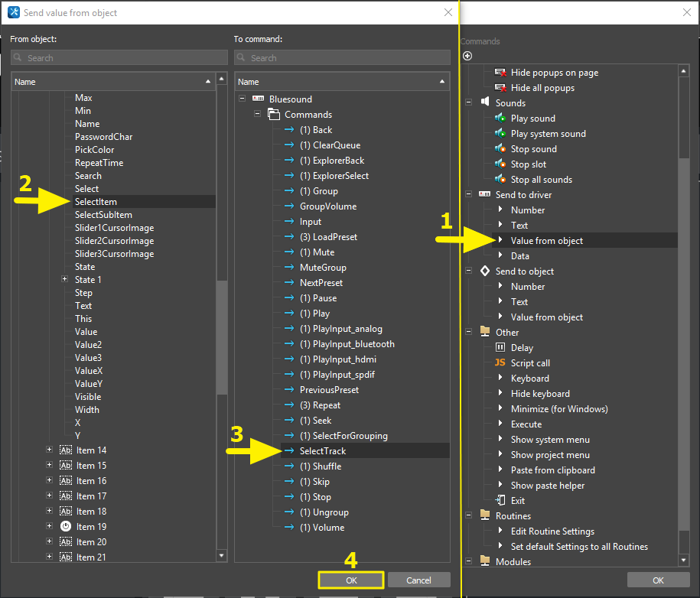The height and width of the screenshot is (598, 700).
Task: Sort the From object list by Name header
Action: point(107,82)
